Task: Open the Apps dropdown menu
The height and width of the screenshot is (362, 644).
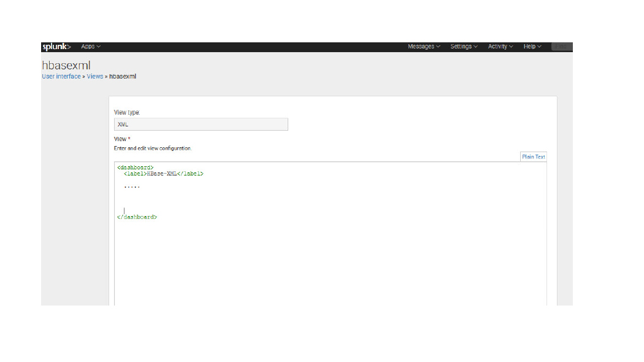Action: coord(91,47)
